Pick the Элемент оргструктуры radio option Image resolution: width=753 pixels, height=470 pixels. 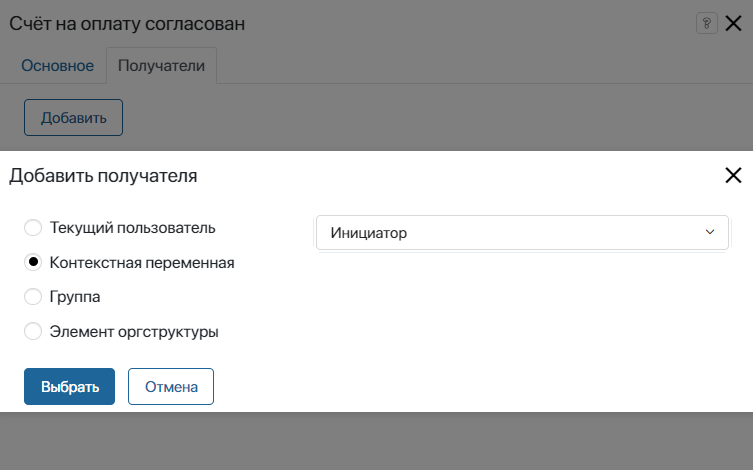[x=33, y=331]
